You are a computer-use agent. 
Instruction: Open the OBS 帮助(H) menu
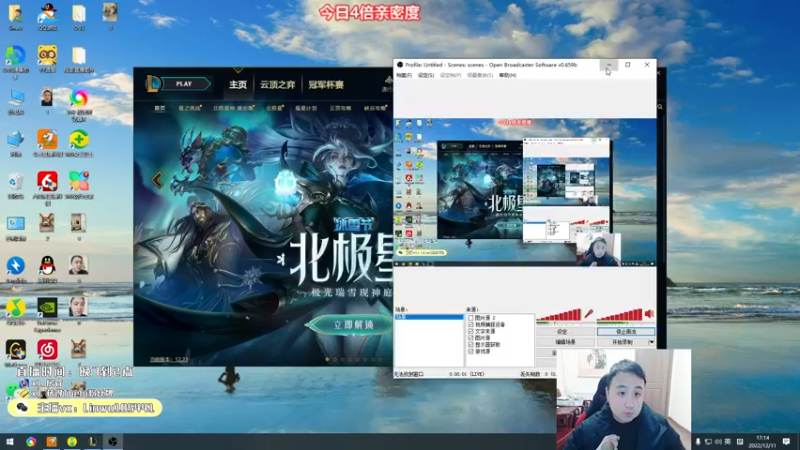click(507, 75)
